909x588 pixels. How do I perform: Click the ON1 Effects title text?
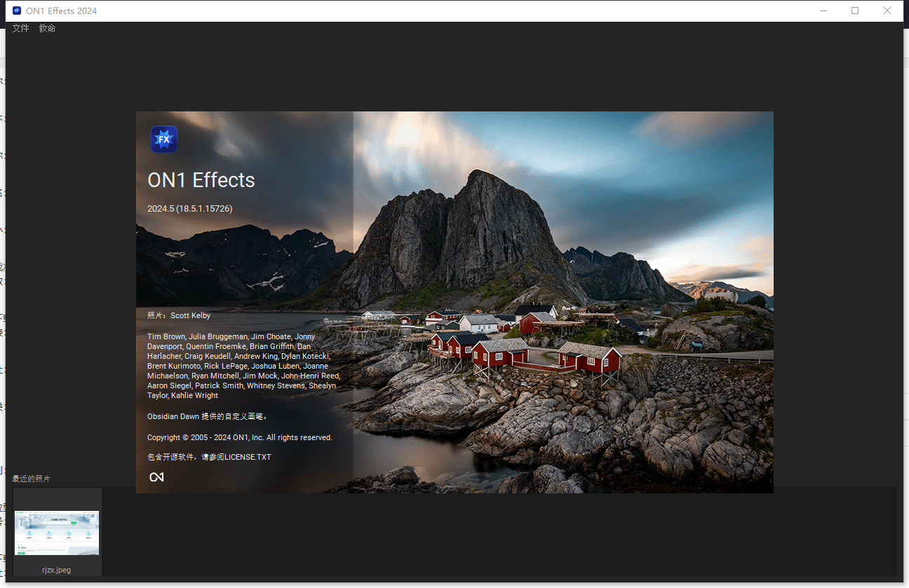(x=201, y=180)
